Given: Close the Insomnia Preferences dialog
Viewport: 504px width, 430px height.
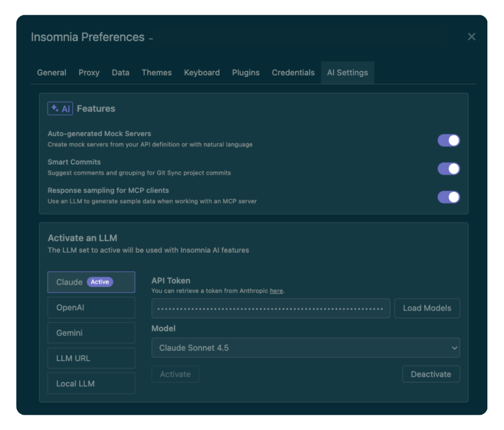Looking at the screenshot, I should pyautogui.click(x=471, y=37).
